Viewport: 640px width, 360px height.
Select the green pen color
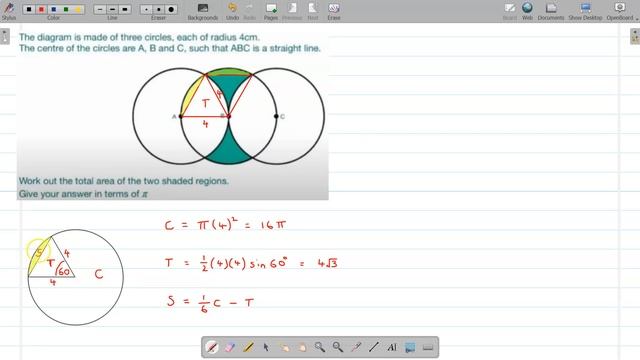click(66, 9)
